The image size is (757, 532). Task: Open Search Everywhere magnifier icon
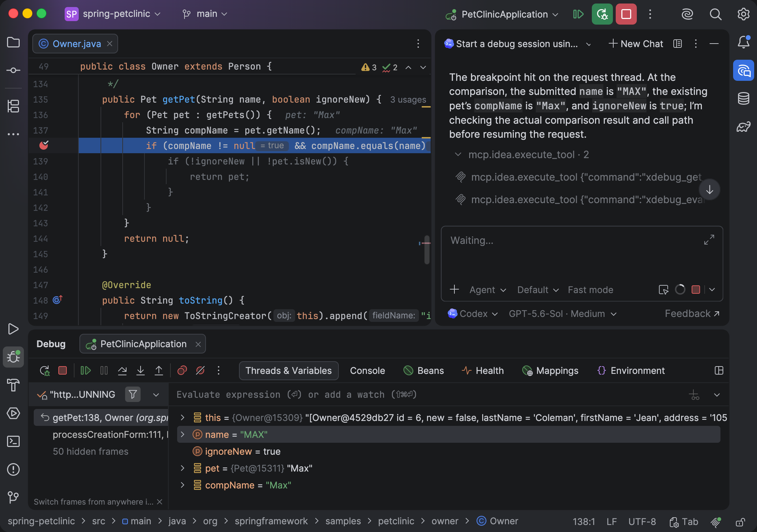(715, 14)
